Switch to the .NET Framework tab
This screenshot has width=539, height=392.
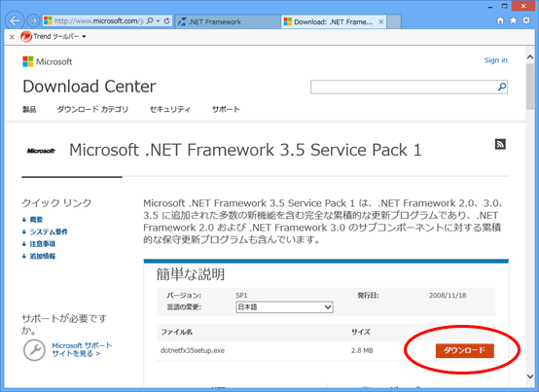(228, 22)
